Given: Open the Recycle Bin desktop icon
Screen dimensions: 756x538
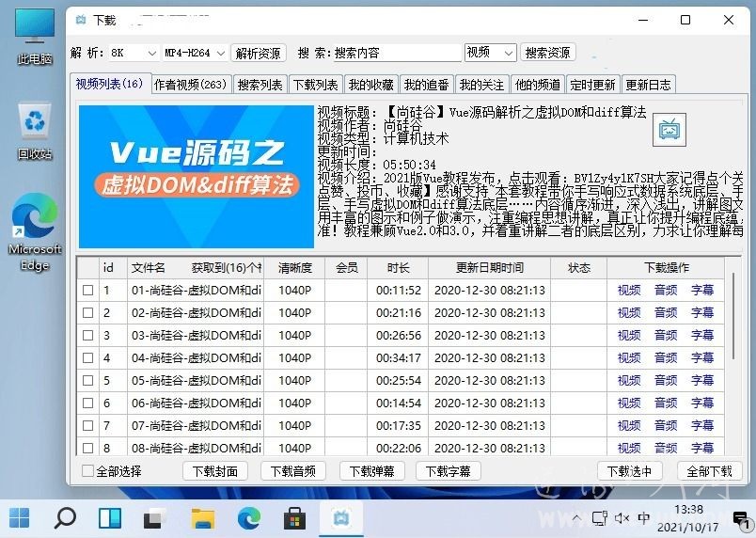Looking at the screenshot, I should [x=34, y=130].
